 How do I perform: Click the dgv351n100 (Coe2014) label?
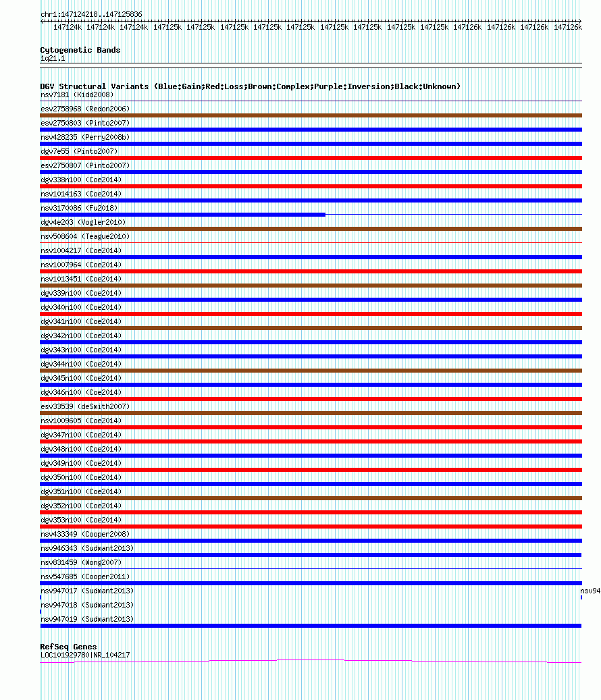point(81,491)
